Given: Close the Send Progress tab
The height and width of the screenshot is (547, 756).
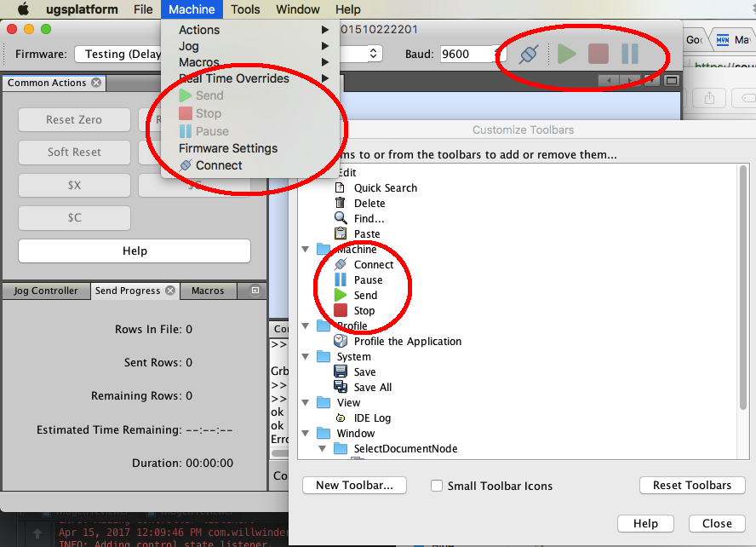Looking at the screenshot, I should [x=170, y=291].
